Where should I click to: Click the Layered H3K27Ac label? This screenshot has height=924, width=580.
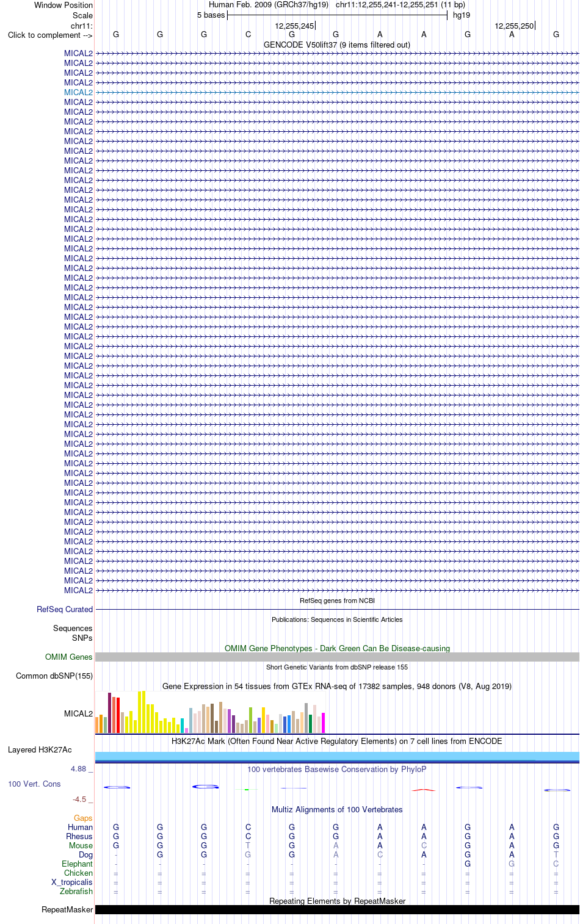point(40,749)
